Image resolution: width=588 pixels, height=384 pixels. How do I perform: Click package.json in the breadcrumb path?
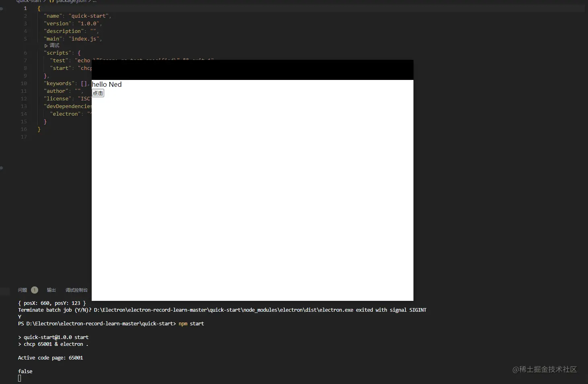[71, 1]
